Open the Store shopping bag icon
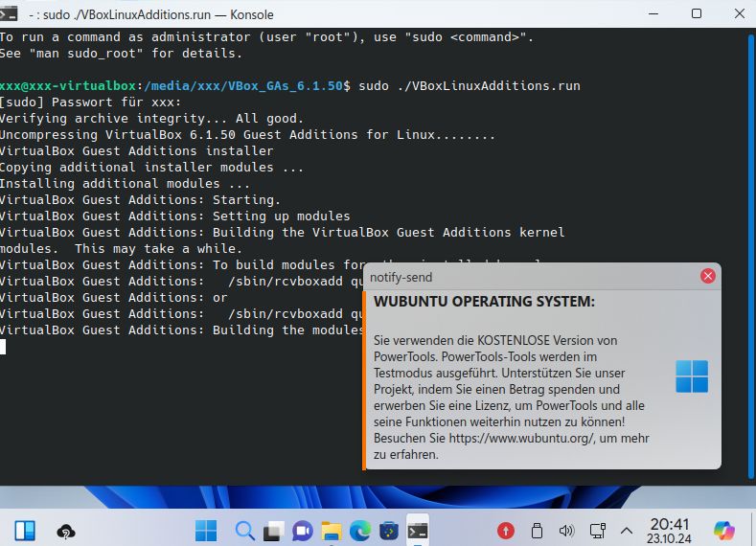The width and height of the screenshot is (756, 546). coord(389,531)
